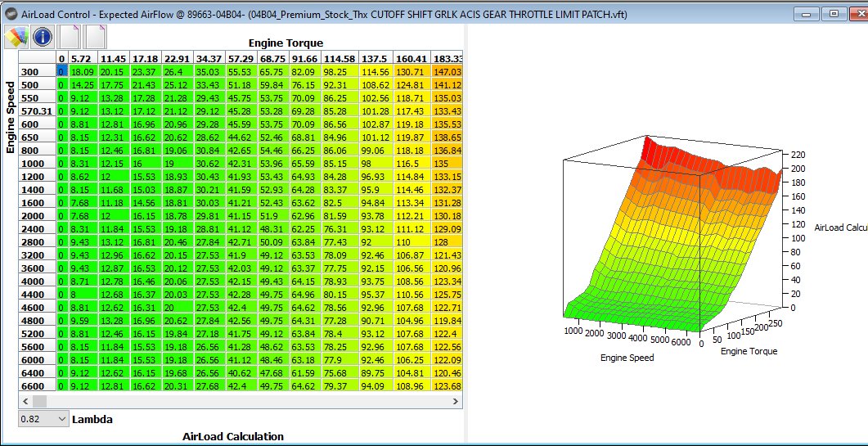Click the 91.66 Engine Torque column header
This screenshot has width=868, height=446.
coord(306,58)
